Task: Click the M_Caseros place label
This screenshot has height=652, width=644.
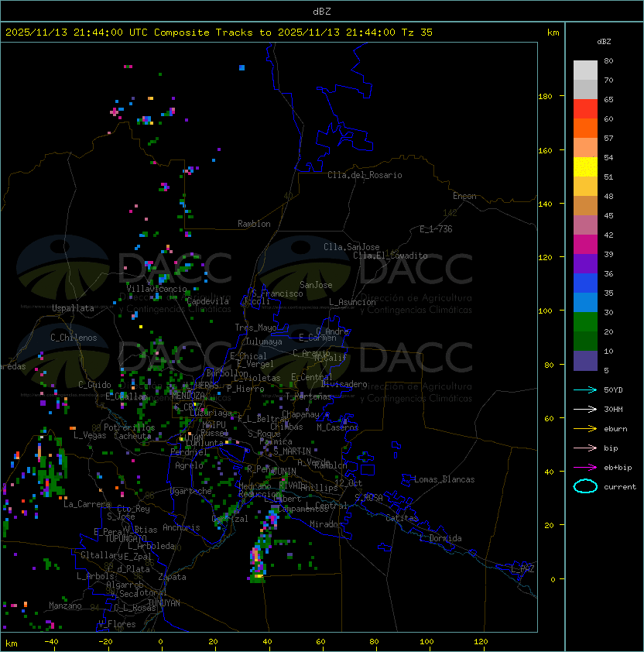Action: point(337,427)
